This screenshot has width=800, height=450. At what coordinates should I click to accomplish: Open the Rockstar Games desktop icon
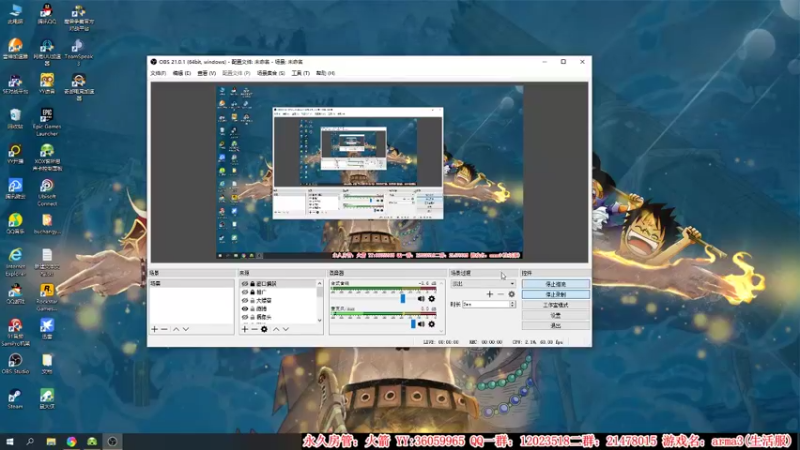pyautogui.click(x=47, y=296)
